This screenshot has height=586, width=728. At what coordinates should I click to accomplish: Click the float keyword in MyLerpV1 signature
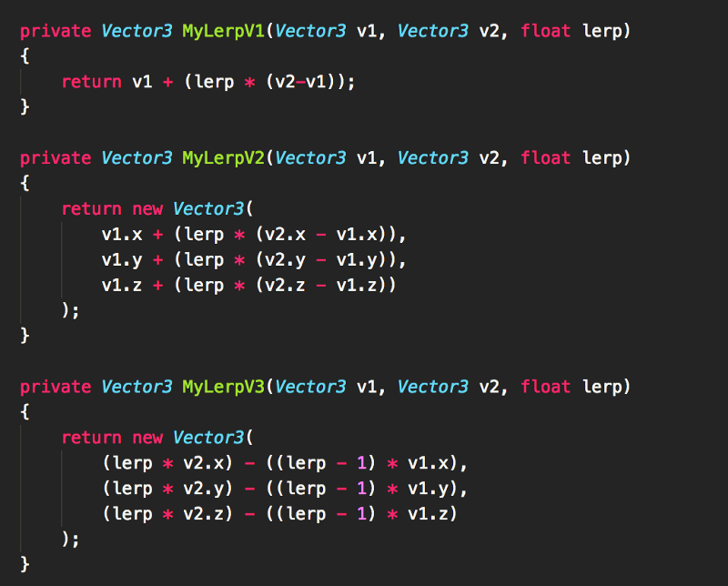point(546,31)
